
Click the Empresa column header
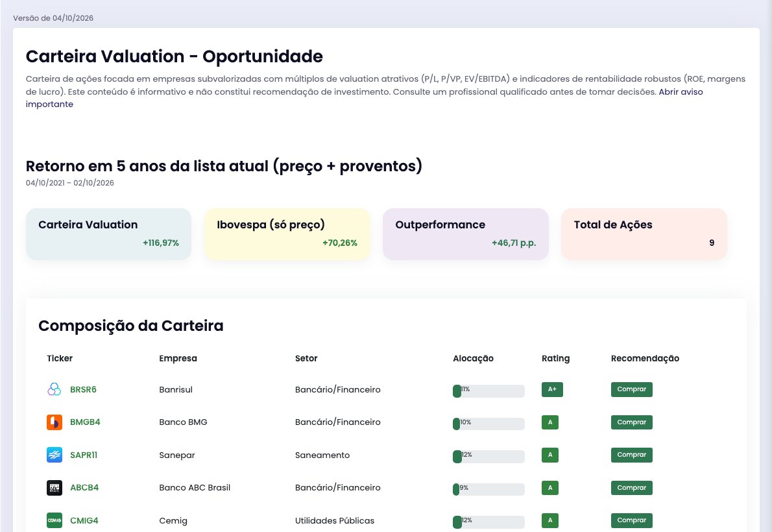[x=178, y=359]
